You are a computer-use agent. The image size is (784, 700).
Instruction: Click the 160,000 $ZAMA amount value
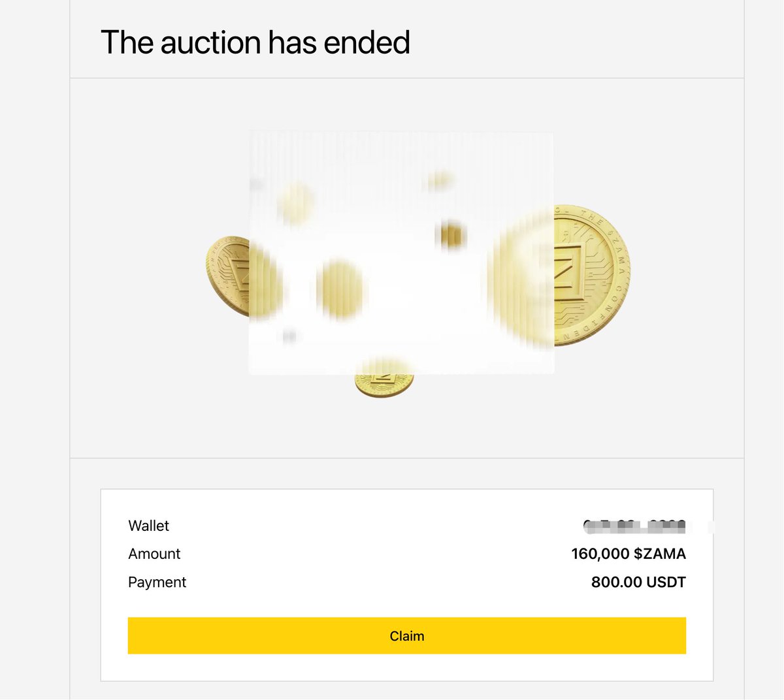[628, 554]
